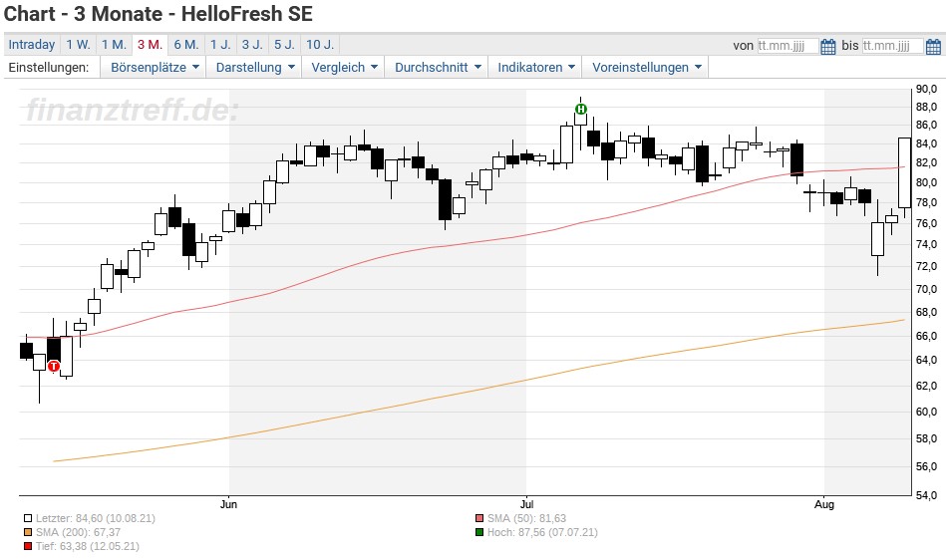Image resolution: width=946 pixels, height=560 pixels.
Task: Click the 'Jul' x-axis label
Action: 526,504
